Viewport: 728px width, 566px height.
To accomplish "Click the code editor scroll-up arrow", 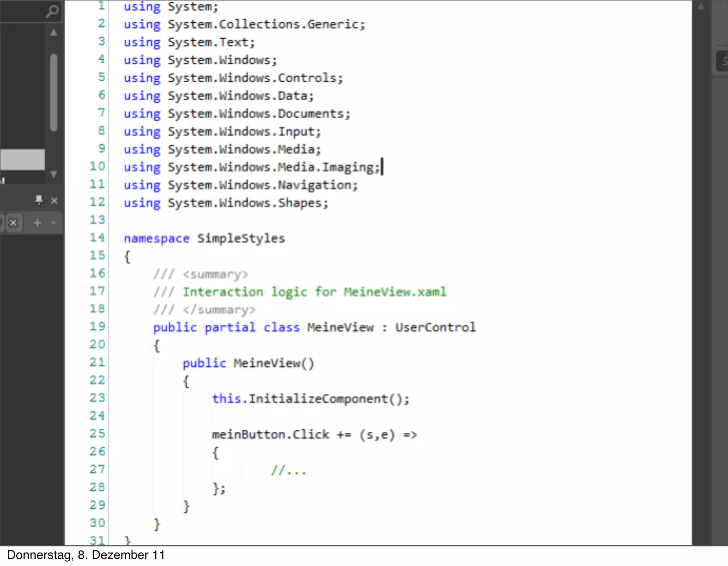I will (x=701, y=6).
